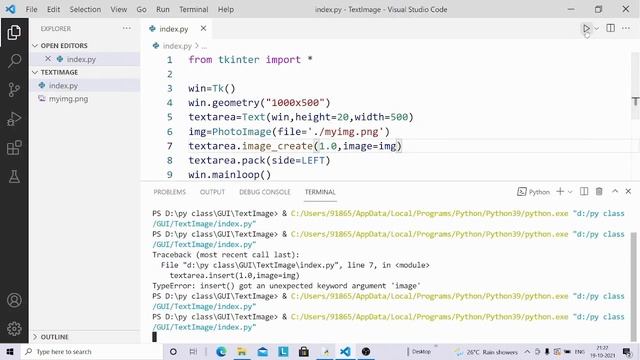Open the Run menu

[x=162, y=9]
